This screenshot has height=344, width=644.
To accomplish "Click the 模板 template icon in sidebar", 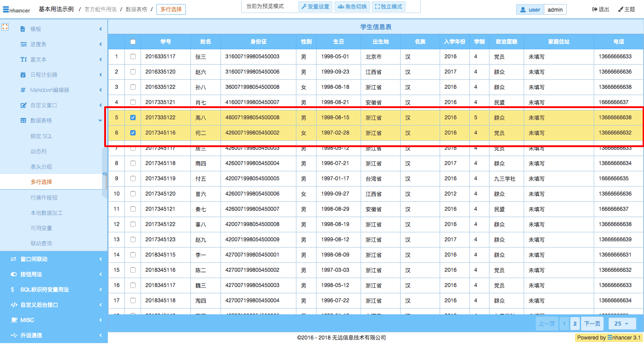I will 23,29.
